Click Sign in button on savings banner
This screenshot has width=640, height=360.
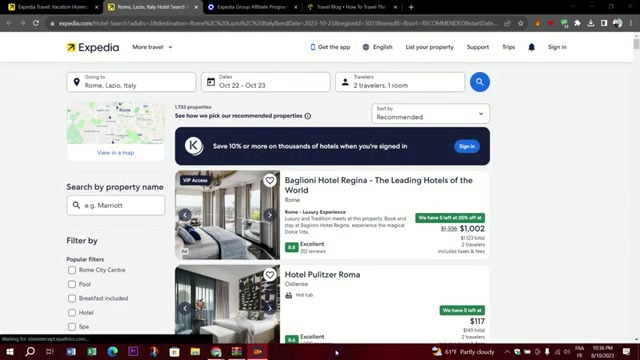[467, 147]
